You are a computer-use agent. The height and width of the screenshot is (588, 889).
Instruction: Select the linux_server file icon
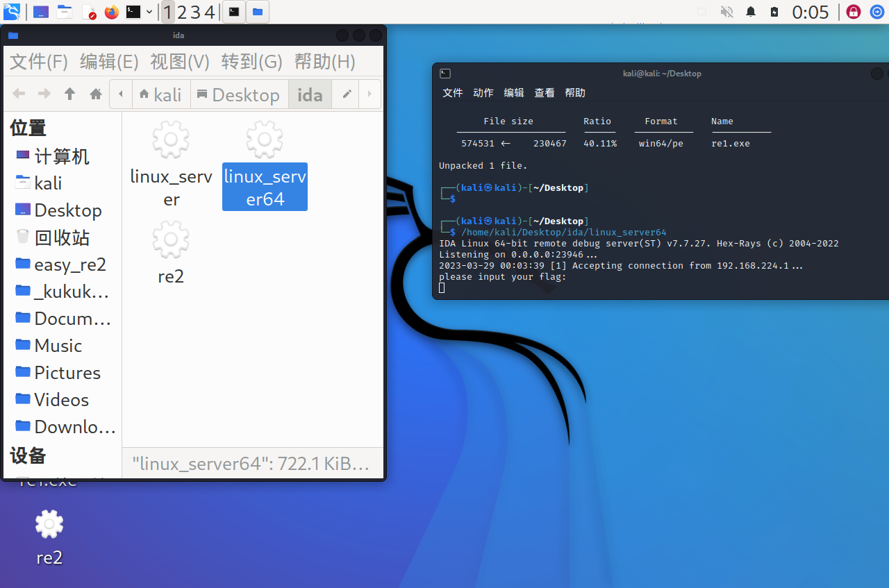pyautogui.click(x=171, y=140)
